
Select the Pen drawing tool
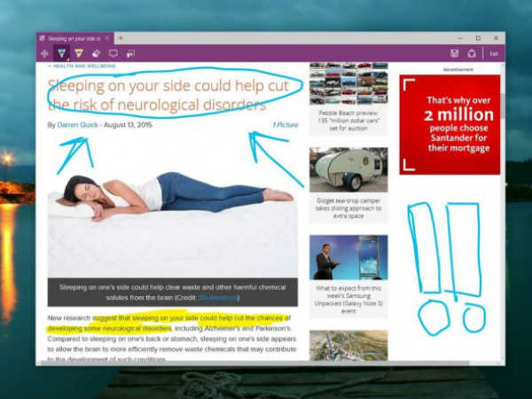point(62,53)
